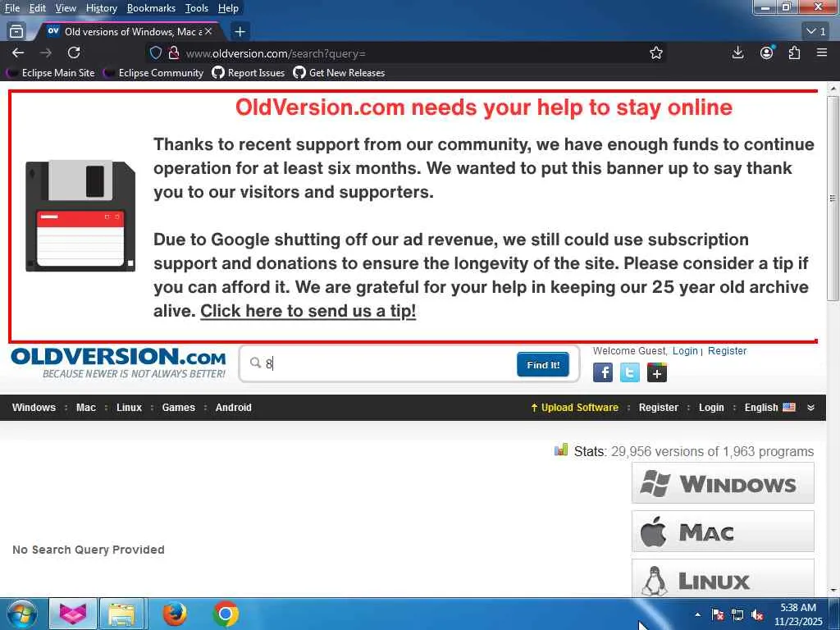This screenshot has width=840, height=630.
Task: Open a new tab with the plus button
Action: tap(240, 32)
